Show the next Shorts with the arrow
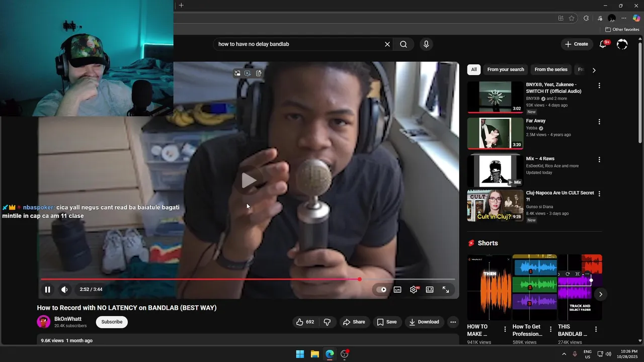Screen dimensions: 644x362 (600, 294)
